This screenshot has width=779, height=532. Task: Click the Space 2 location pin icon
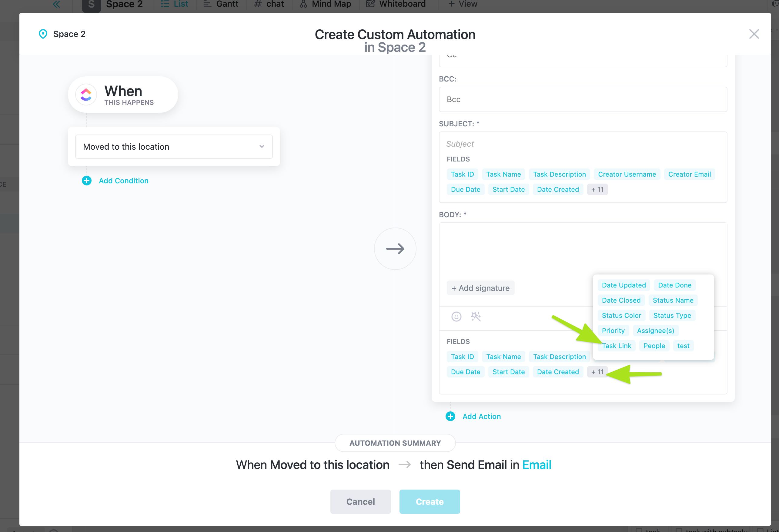point(43,34)
